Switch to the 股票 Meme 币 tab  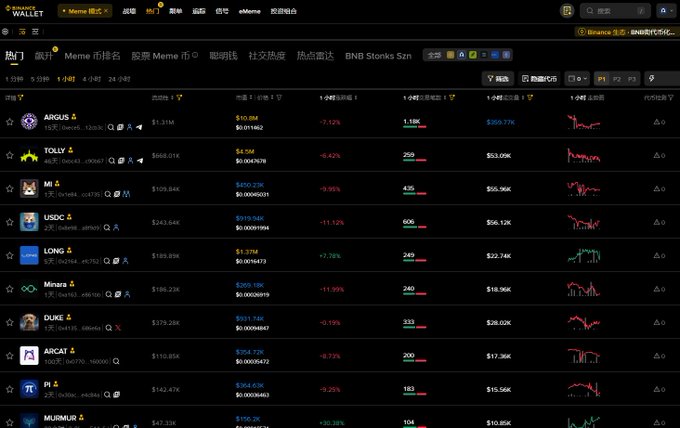[160, 56]
